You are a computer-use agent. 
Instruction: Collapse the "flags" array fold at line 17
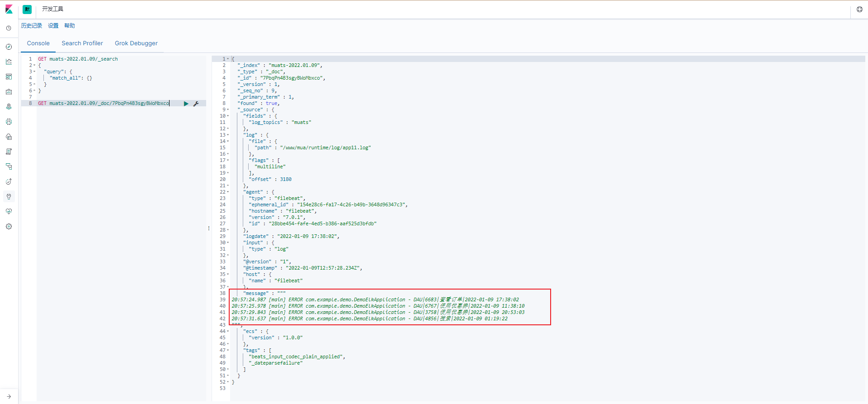tap(228, 160)
